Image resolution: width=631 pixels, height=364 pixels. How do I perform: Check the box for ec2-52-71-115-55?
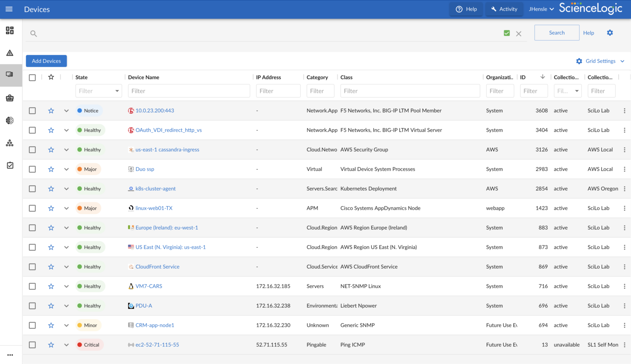[x=32, y=345]
